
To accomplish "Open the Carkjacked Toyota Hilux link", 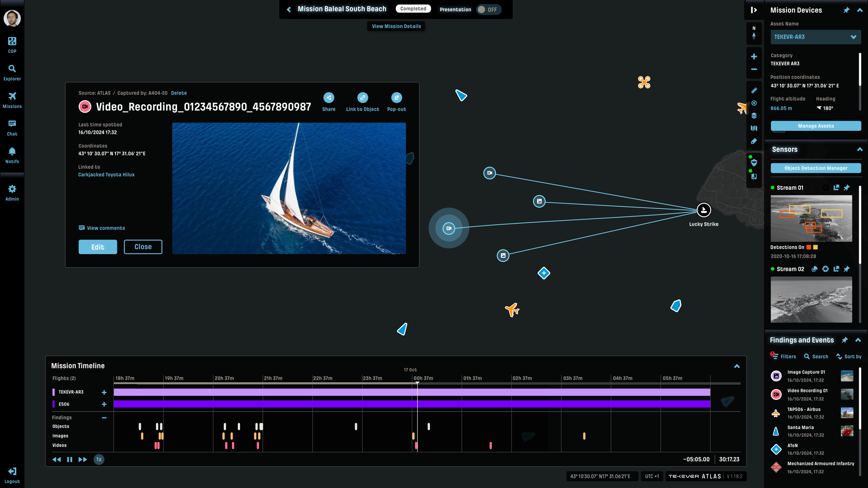I will click(106, 175).
